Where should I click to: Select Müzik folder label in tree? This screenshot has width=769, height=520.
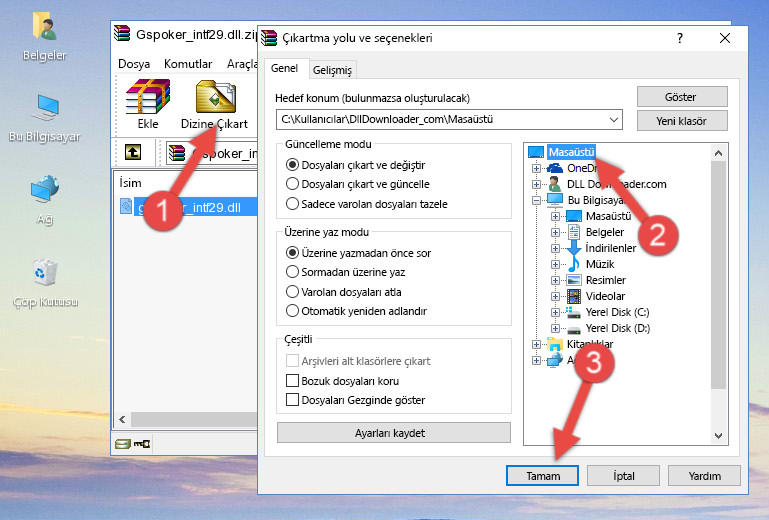[x=600, y=264]
